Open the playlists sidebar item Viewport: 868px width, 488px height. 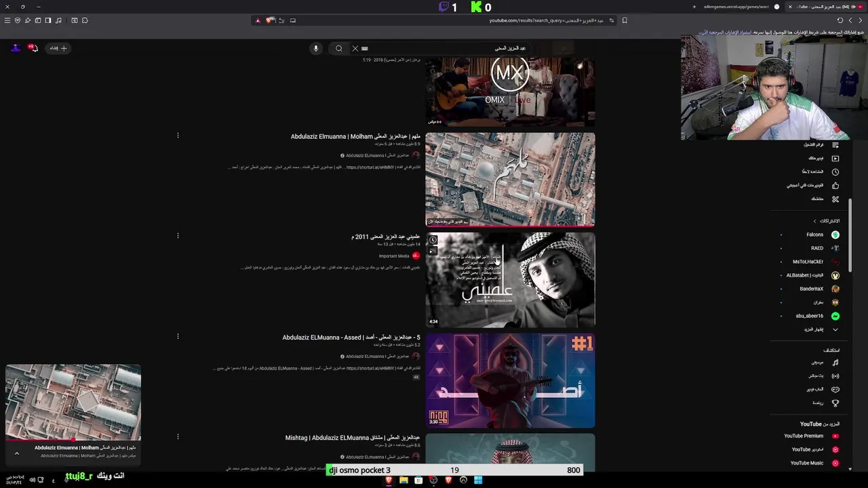point(821,144)
